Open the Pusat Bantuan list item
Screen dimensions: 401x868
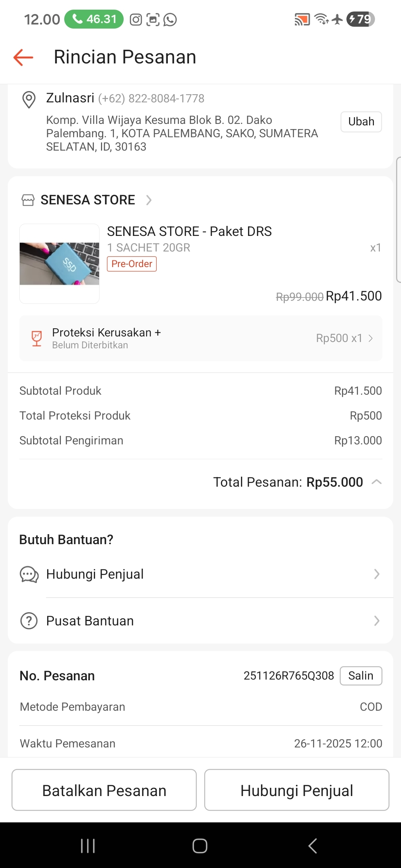pos(200,621)
